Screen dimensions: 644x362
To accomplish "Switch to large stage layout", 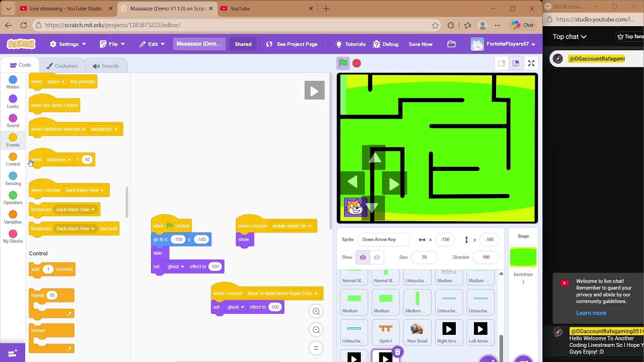I will coord(516,63).
